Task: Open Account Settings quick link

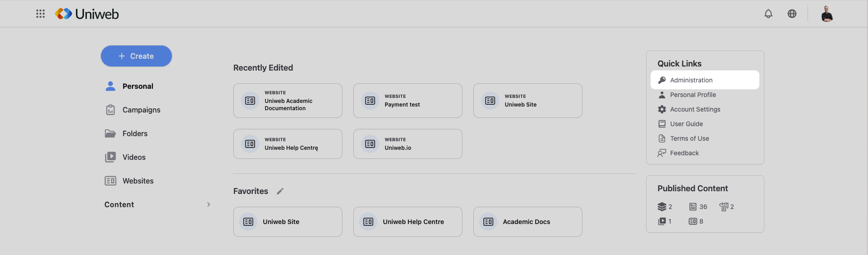Action: (x=695, y=109)
